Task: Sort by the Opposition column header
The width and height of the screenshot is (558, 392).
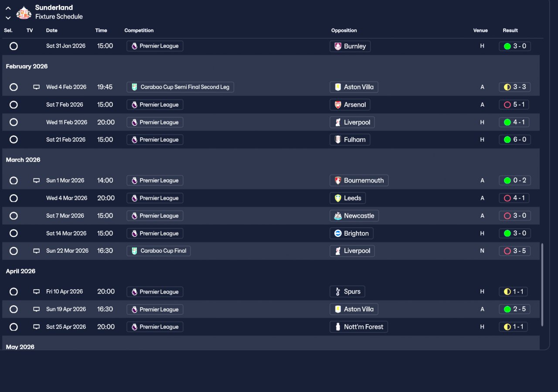Action: click(x=344, y=30)
